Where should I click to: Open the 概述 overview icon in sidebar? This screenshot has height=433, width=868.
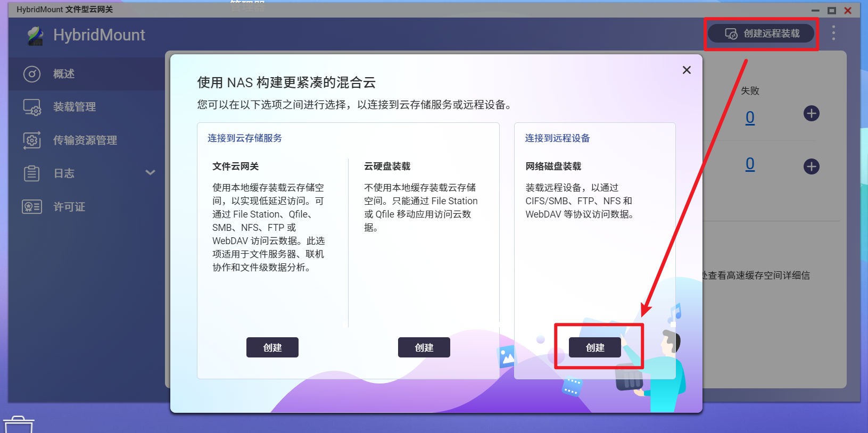[x=32, y=74]
